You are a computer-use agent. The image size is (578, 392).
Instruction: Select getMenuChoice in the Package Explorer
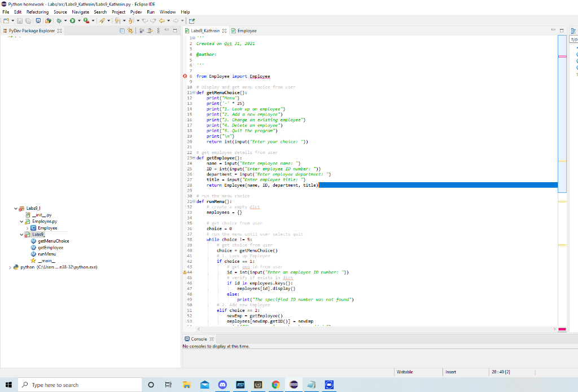pyautogui.click(x=53, y=241)
